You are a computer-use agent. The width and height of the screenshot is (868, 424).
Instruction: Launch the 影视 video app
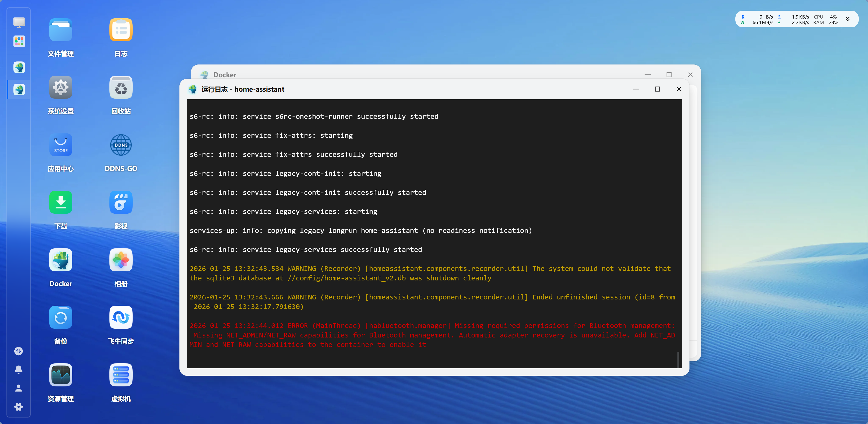pos(121,202)
